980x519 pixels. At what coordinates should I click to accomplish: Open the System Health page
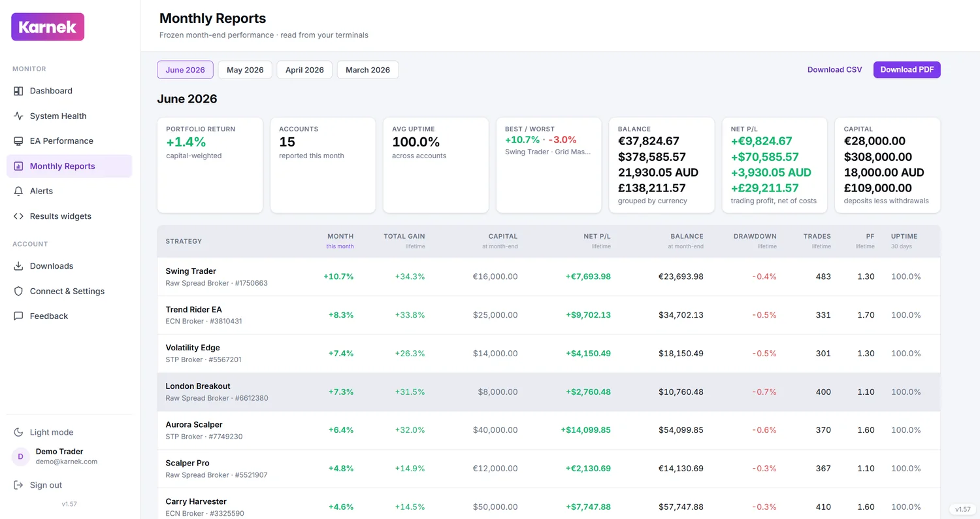click(x=69, y=116)
